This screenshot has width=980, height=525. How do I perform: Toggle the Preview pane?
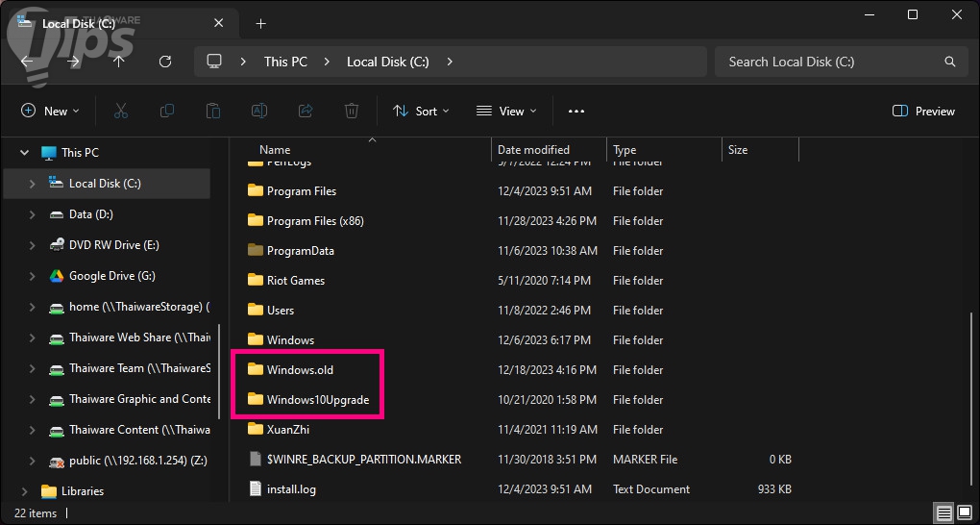tap(923, 111)
